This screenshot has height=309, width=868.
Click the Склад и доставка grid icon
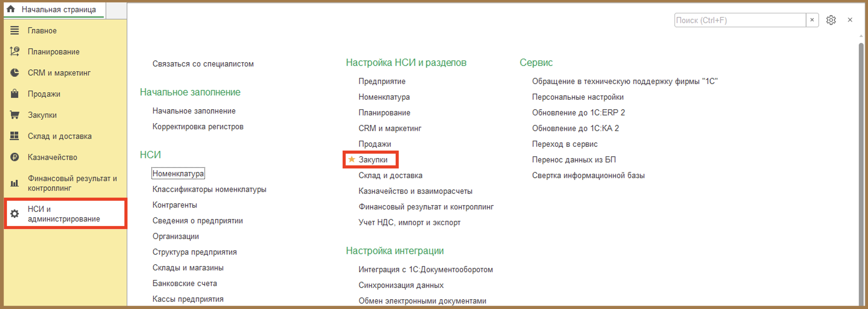14,136
